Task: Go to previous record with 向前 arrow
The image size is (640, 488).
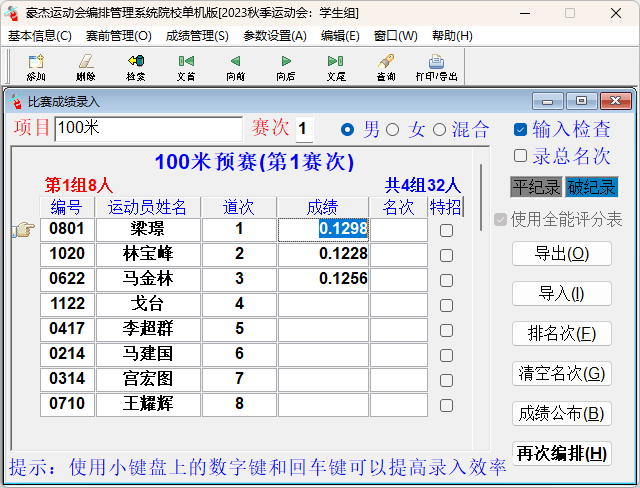Action: pyautogui.click(x=236, y=67)
